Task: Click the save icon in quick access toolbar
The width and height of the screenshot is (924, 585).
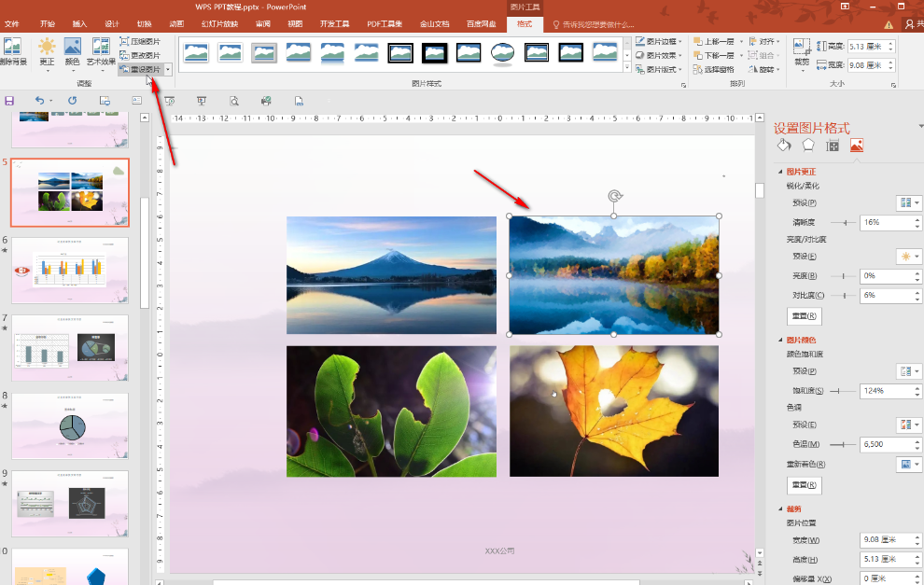Action: tap(8, 101)
